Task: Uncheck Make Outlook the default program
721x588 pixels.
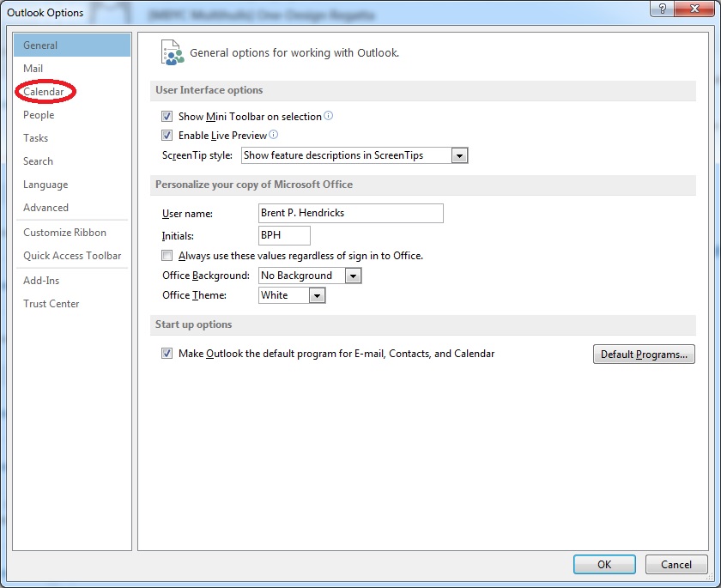Action: pyautogui.click(x=167, y=354)
